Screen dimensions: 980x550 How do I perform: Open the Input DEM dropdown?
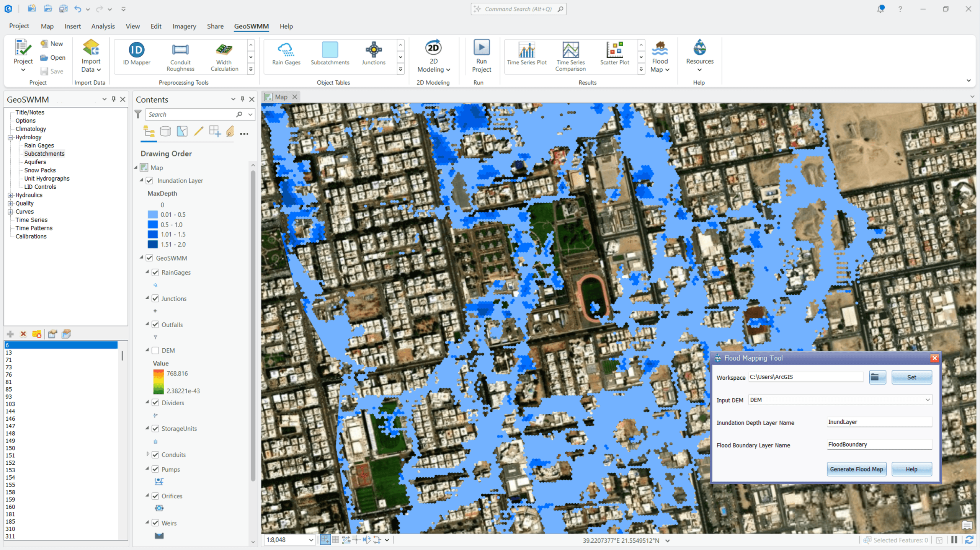[x=928, y=400]
